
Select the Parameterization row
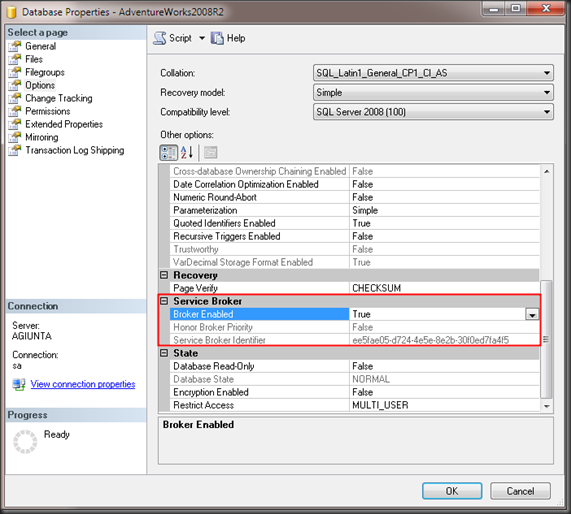click(354, 210)
